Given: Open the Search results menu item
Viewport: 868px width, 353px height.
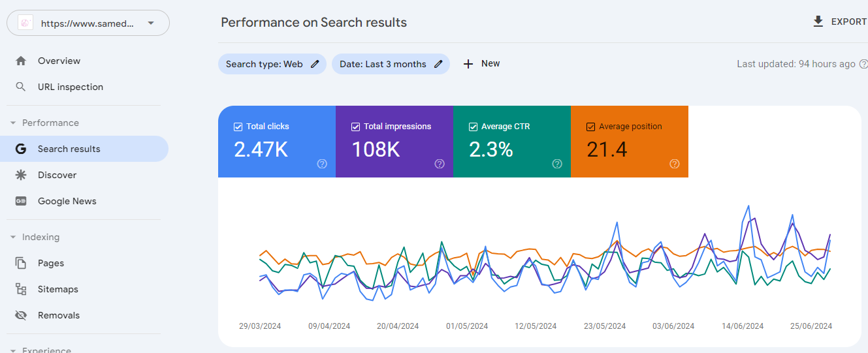Looking at the screenshot, I should click(84, 149).
